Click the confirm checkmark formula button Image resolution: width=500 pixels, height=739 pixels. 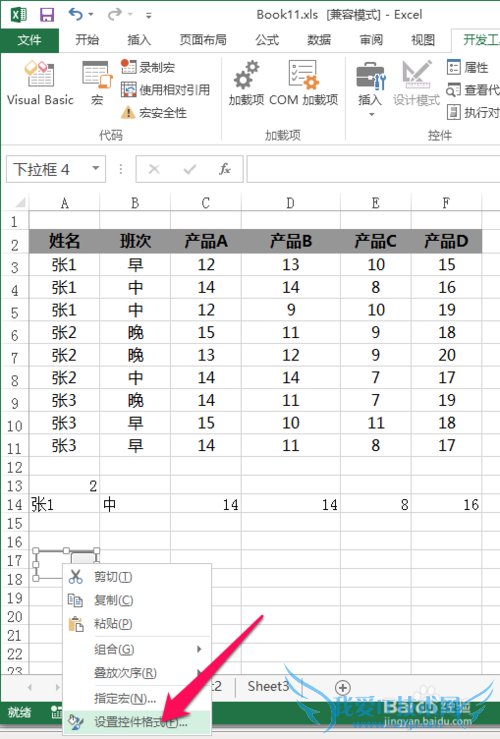[189, 169]
